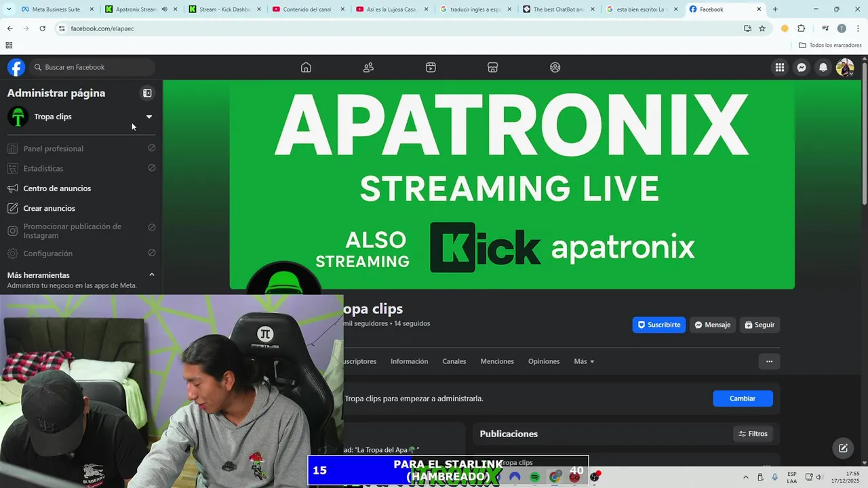This screenshot has height=488, width=868.
Task: Switch to Contenido del canal YouTube tab
Action: (309, 9)
